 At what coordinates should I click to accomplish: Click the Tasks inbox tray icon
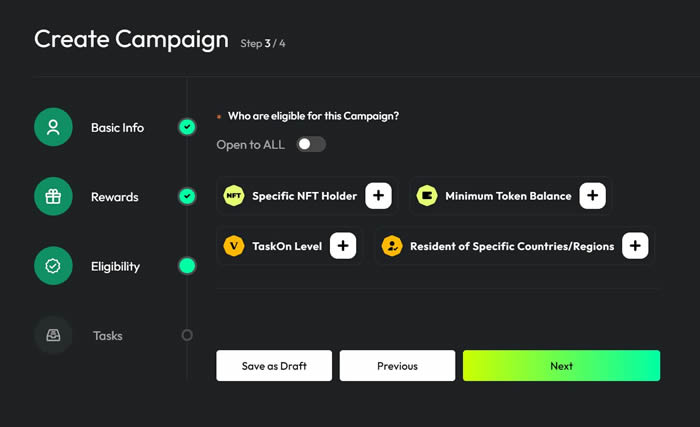pyautogui.click(x=53, y=335)
